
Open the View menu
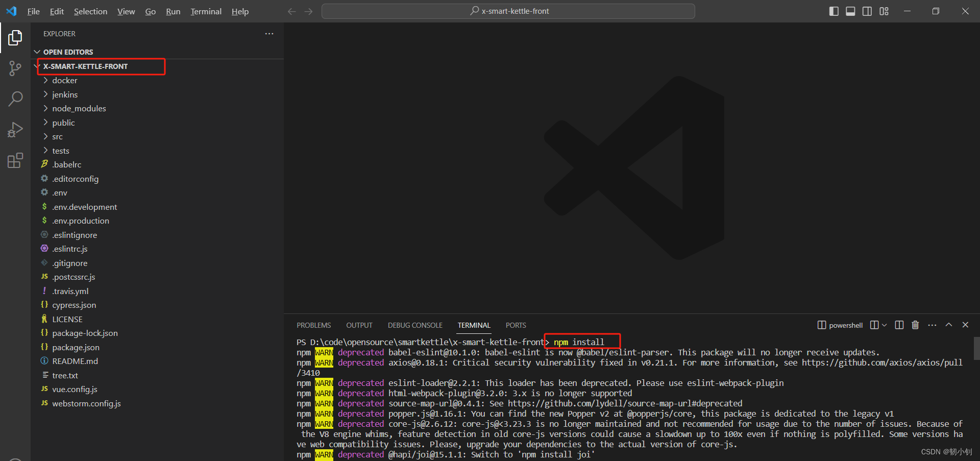coord(126,11)
